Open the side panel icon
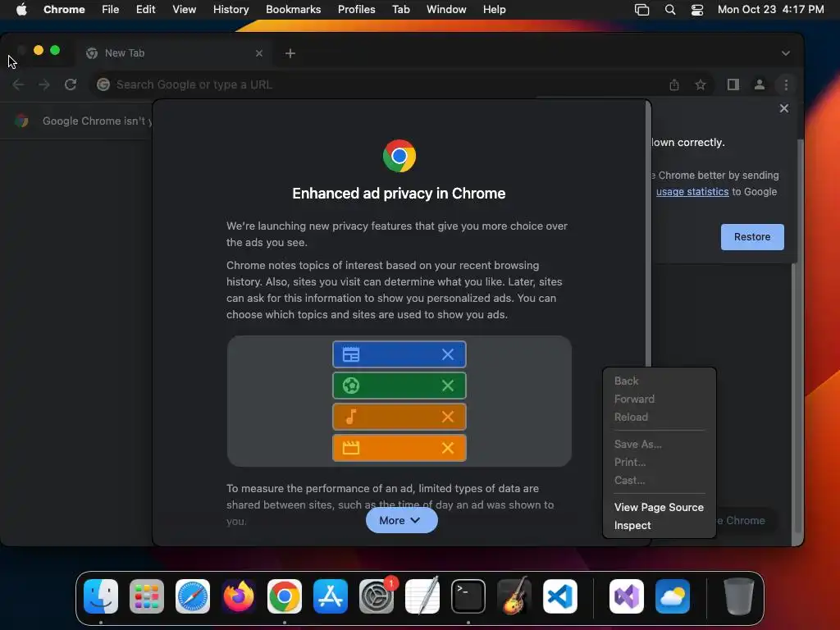This screenshot has height=630, width=840. pos(733,84)
